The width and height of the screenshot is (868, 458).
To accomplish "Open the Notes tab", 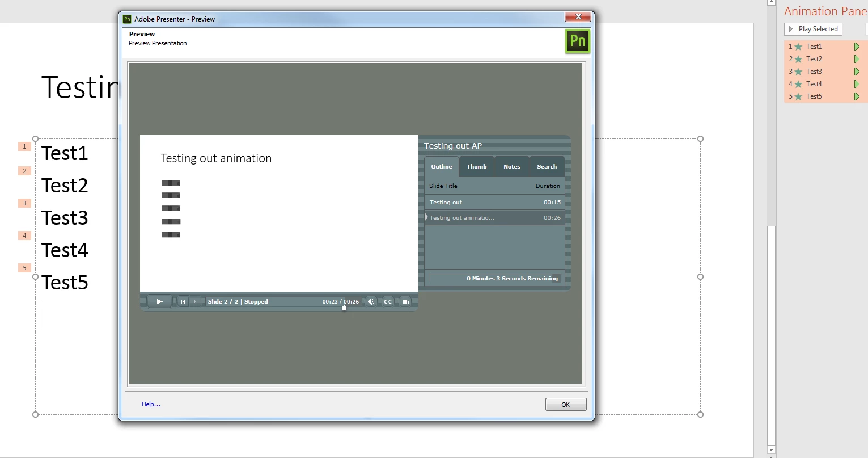I will tap(512, 167).
